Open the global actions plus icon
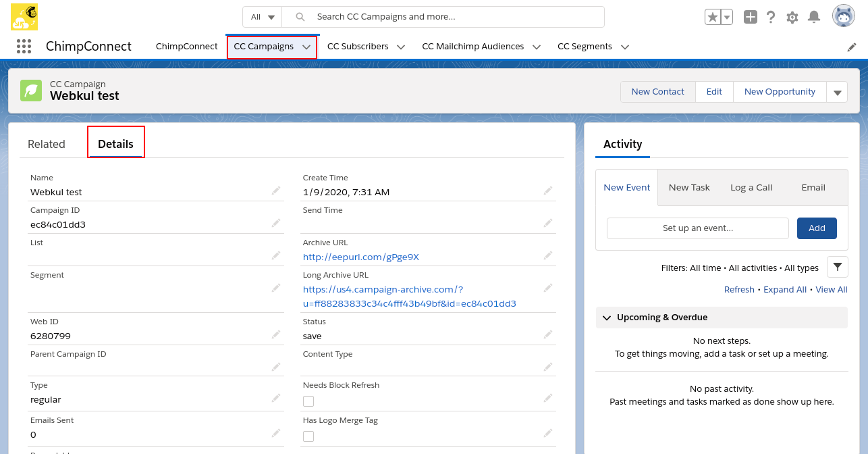The width and height of the screenshot is (868, 454). coord(750,18)
